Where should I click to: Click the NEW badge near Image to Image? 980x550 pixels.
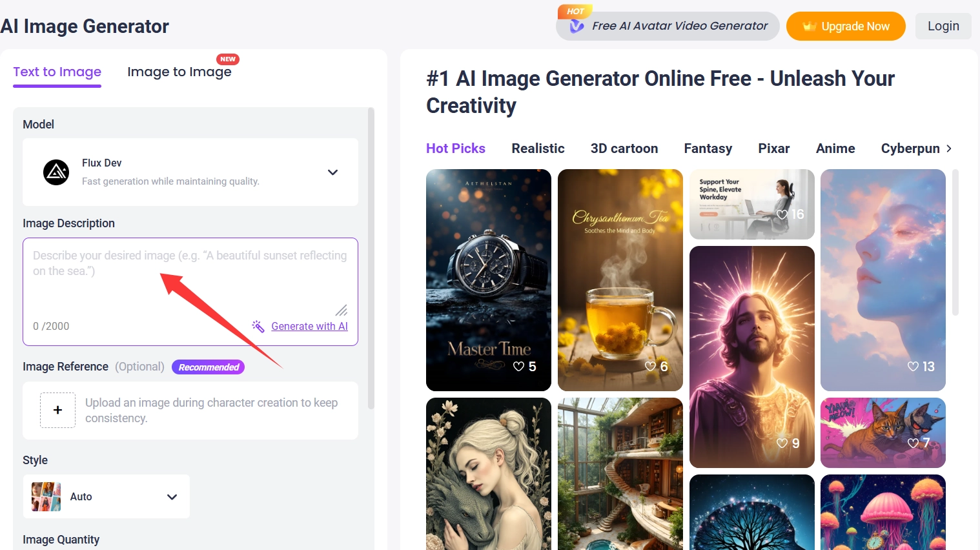[x=228, y=59]
